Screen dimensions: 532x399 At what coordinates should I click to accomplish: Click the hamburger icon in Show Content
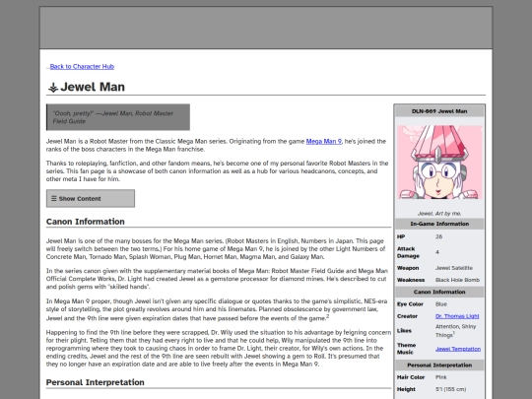tap(53, 198)
